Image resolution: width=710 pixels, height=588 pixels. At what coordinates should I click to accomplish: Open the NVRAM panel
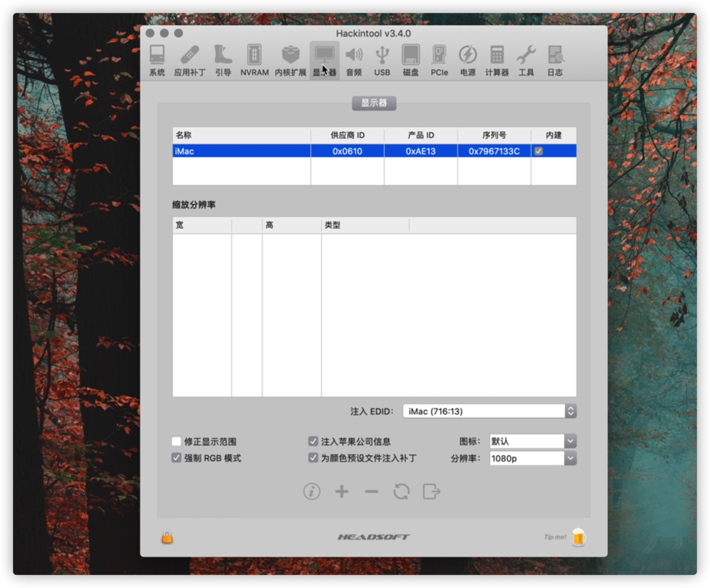254,56
